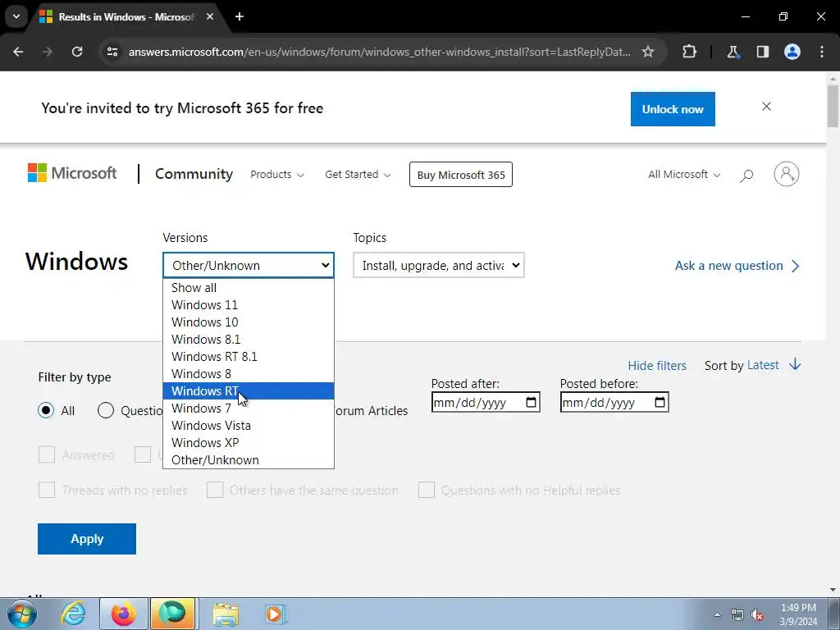Pick Windows XP from the list

(x=249, y=442)
